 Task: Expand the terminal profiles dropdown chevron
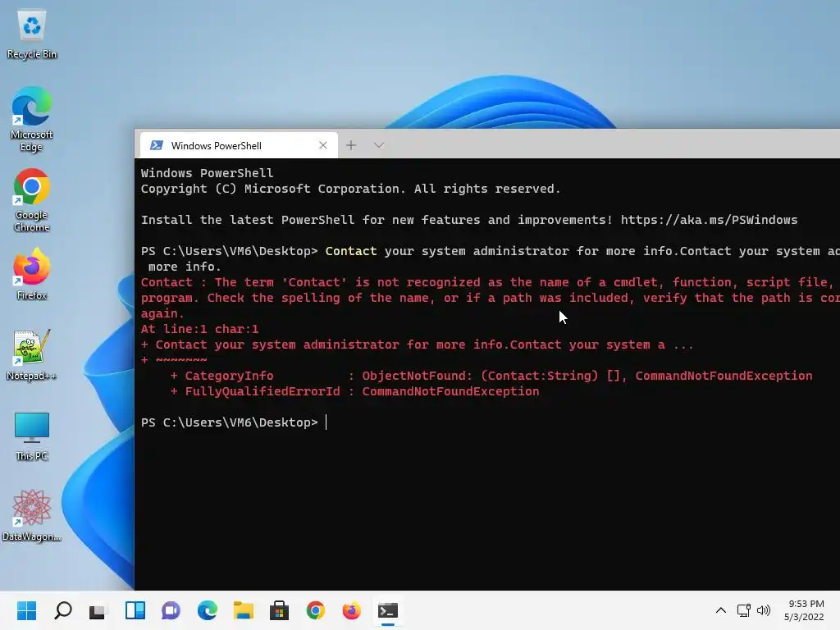click(379, 145)
